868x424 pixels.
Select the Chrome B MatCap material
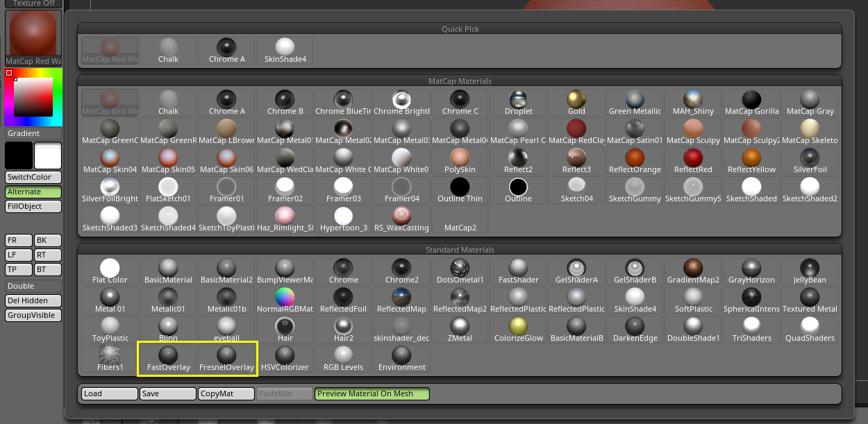point(285,103)
